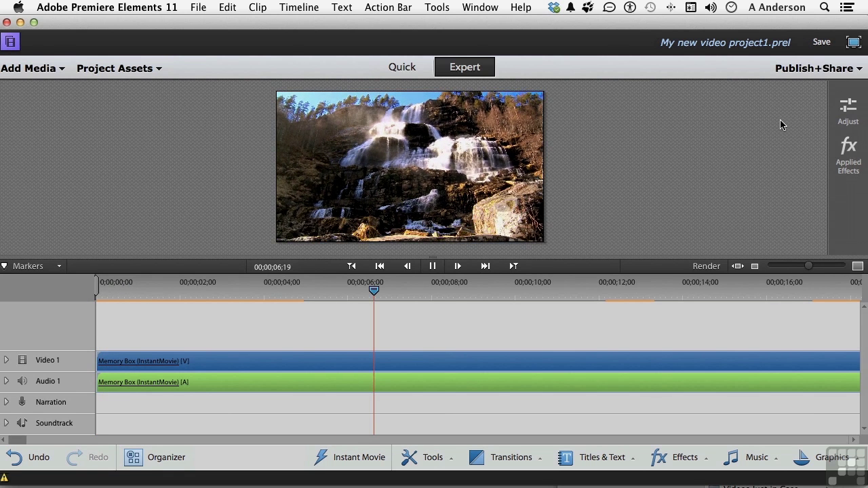The width and height of the screenshot is (868, 488).
Task: Open the File menu
Action: [199, 7]
